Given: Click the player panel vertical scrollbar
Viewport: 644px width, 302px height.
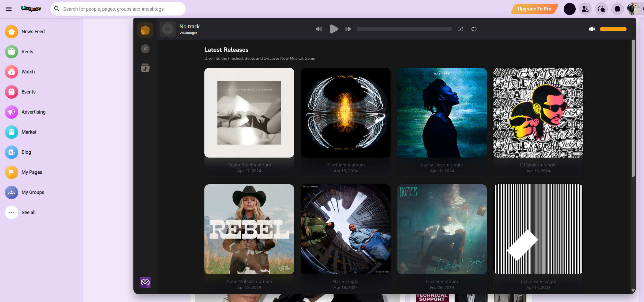Looking at the screenshot, I should [x=633, y=109].
